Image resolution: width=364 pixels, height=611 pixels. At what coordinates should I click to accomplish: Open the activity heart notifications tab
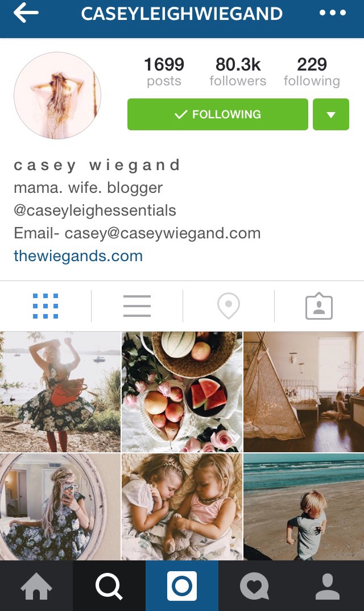(x=254, y=586)
